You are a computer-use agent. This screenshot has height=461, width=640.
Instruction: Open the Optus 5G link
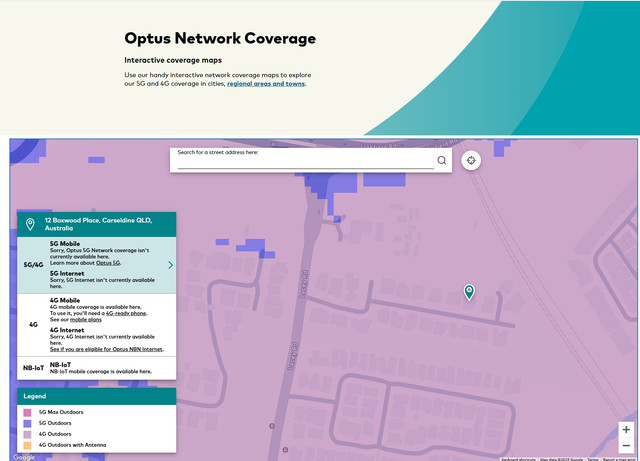coord(108,263)
